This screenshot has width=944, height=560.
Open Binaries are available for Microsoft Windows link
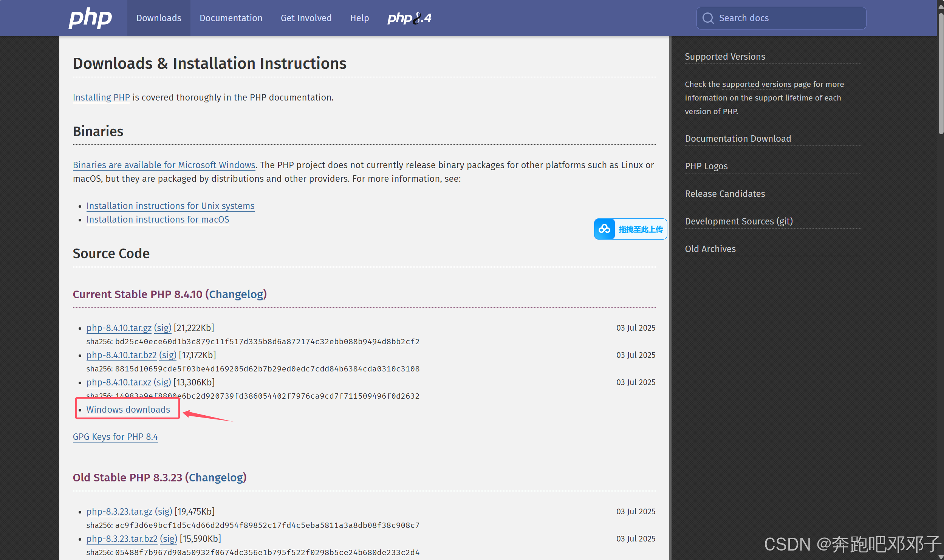tap(164, 165)
